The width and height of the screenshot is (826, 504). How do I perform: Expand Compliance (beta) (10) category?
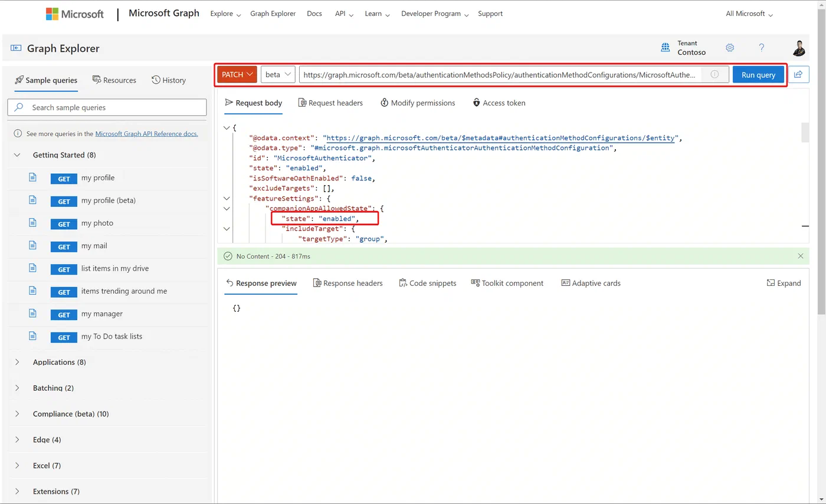tap(17, 414)
